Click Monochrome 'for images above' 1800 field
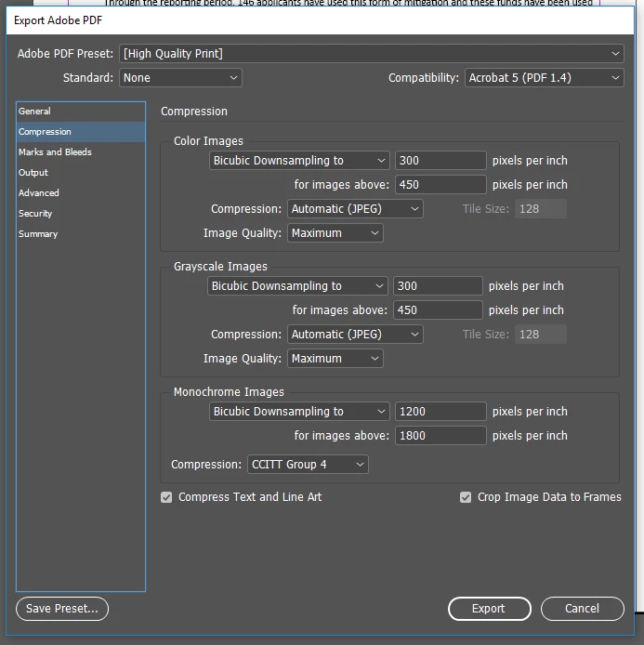The image size is (644, 645). 440,436
